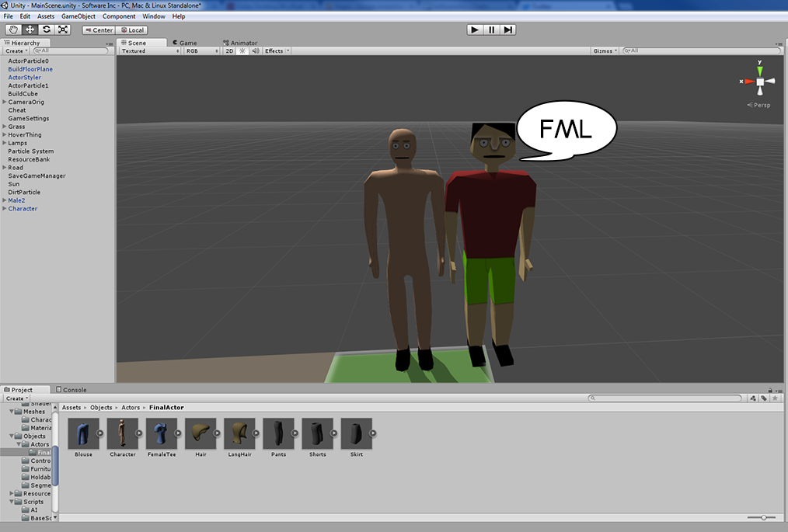
Task: Select BuildFloorPlane in the Hierarchy
Action: point(30,69)
